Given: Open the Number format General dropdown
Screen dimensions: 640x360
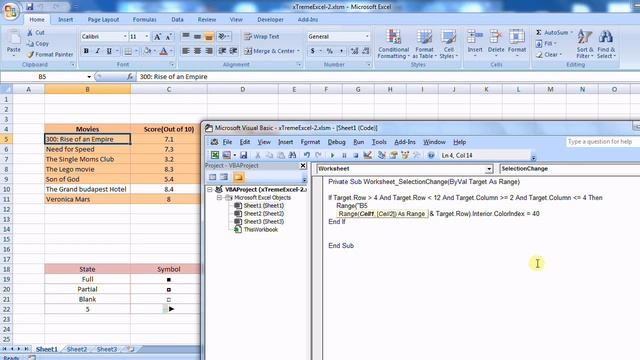Looking at the screenshot, I should point(367,37).
